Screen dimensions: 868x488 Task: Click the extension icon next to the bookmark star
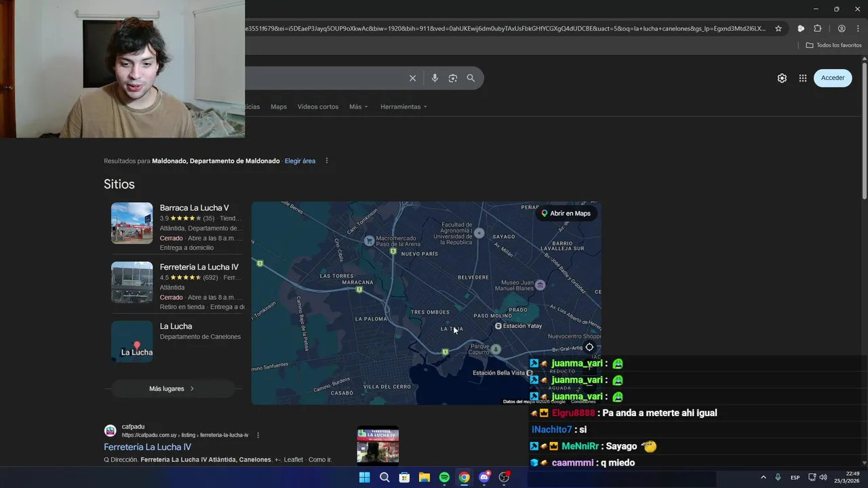pyautogui.click(x=801, y=28)
